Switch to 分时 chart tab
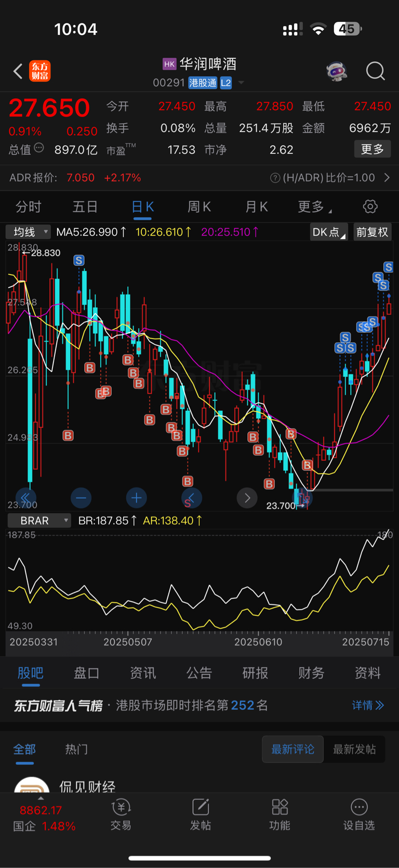Viewport: 399px width, 868px height. [29, 207]
